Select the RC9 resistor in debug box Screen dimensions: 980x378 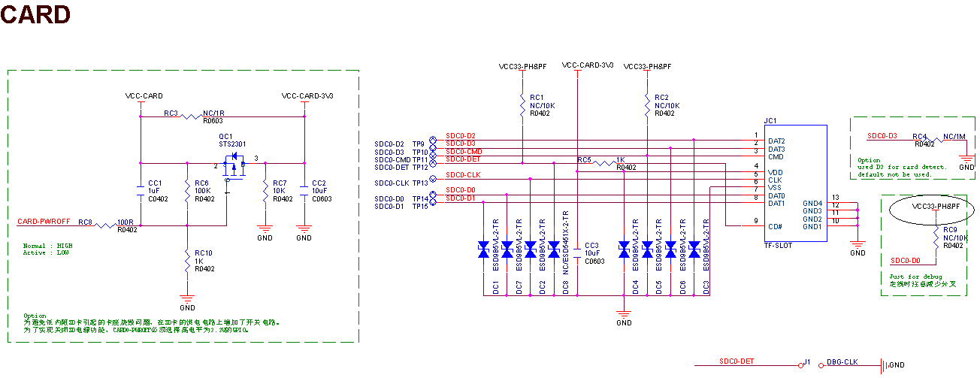point(936,236)
